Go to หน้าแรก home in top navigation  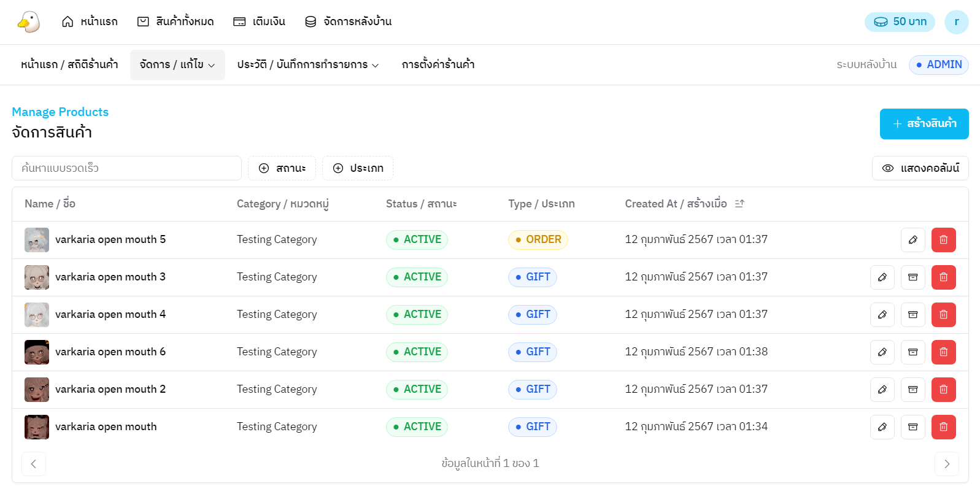[90, 21]
